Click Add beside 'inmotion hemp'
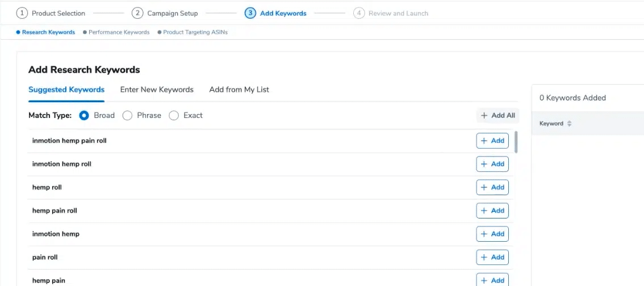The image size is (644, 286). [x=492, y=234]
